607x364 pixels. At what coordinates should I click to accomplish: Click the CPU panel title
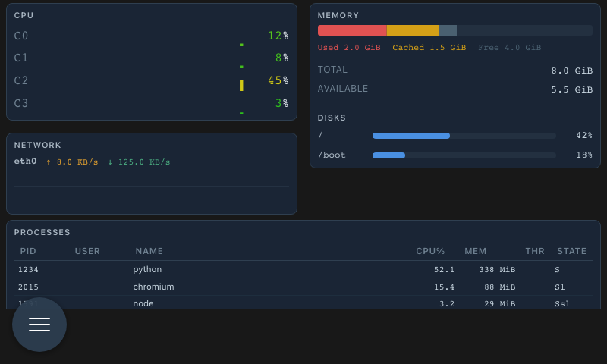tap(24, 15)
